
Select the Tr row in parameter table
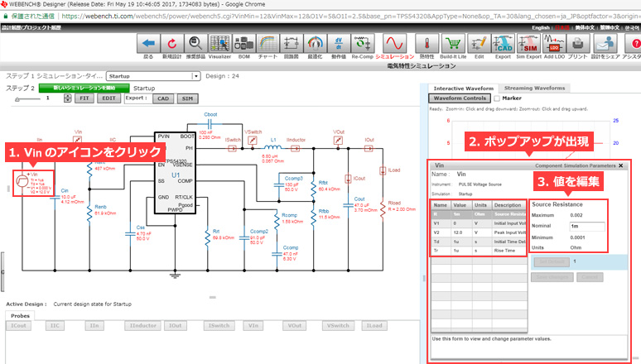pyautogui.click(x=479, y=251)
